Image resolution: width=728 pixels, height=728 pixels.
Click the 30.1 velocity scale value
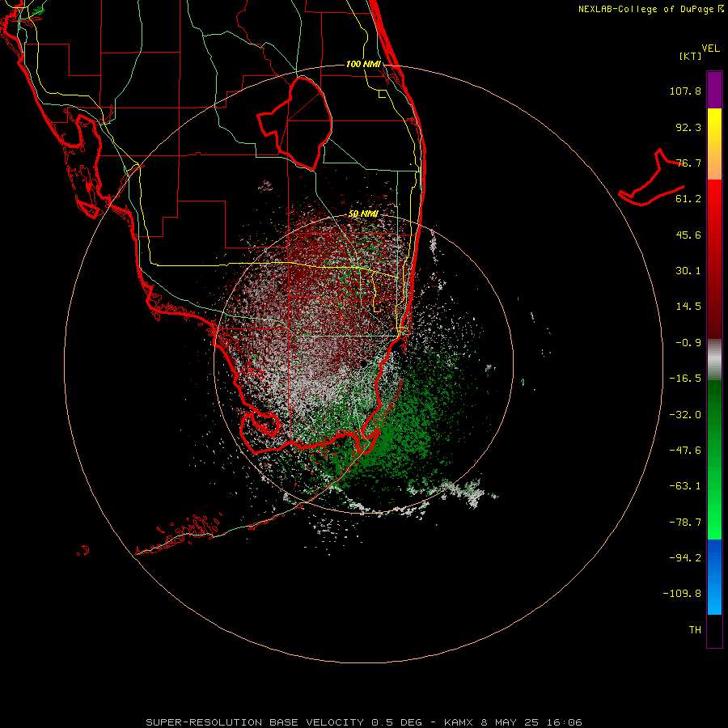tap(688, 271)
